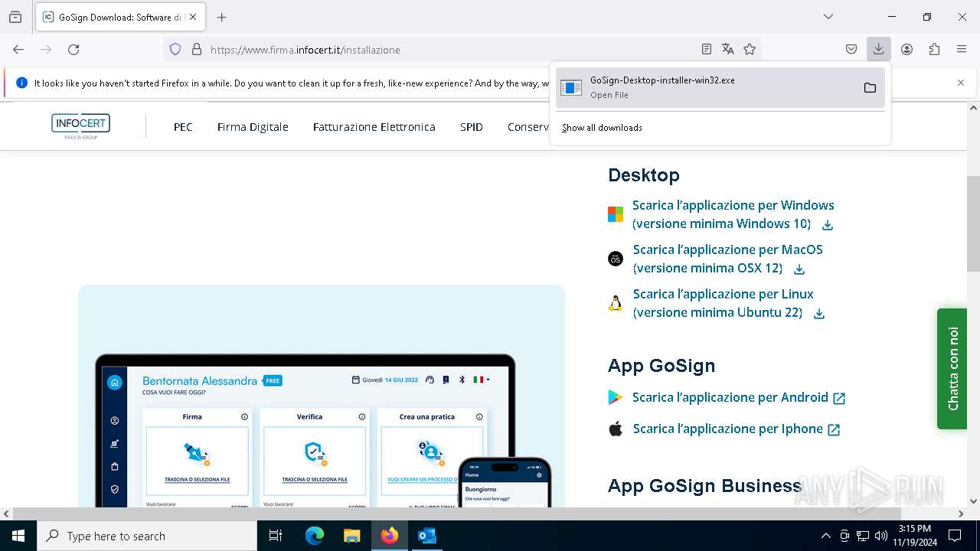
Task: Download the application for MacOS
Action: coord(727,259)
